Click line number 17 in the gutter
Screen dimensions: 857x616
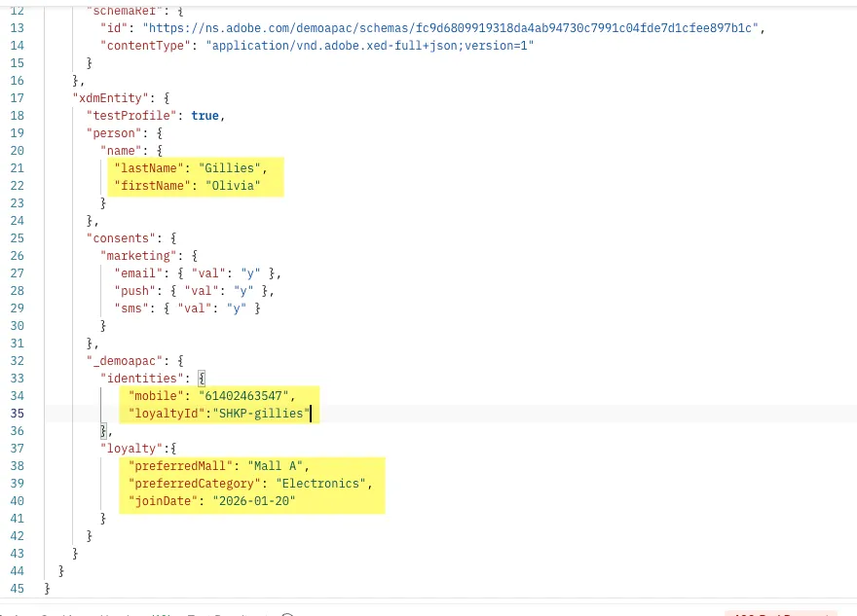pyautogui.click(x=17, y=97)
